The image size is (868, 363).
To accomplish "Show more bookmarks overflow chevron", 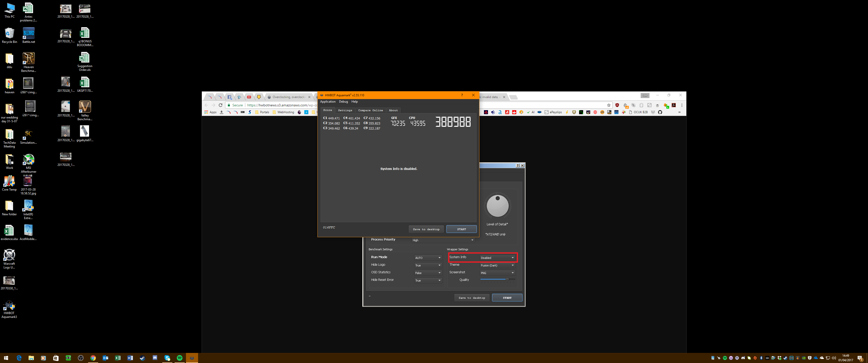I will (x=679, y=112).
